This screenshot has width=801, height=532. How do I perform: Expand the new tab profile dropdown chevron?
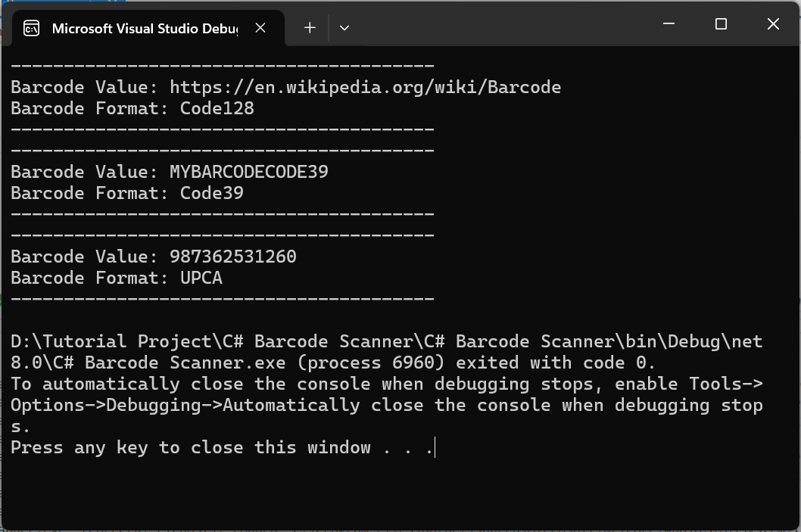click(x=344, y=28)
